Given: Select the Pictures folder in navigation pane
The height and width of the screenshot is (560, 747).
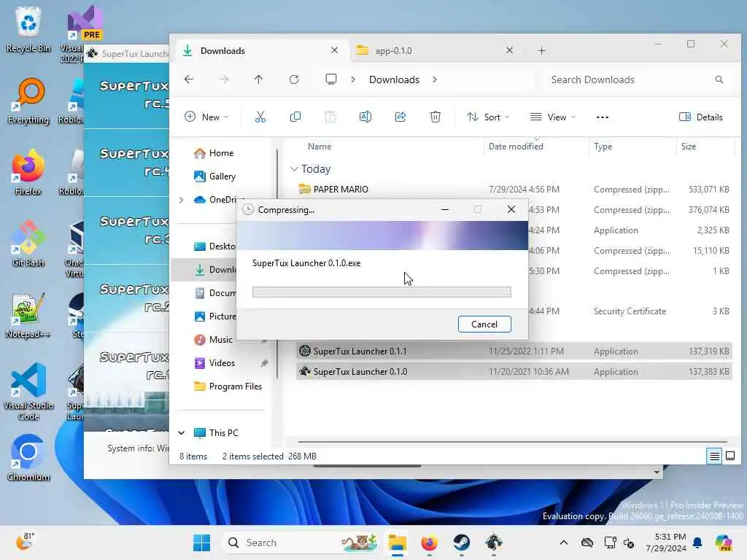Looking at the screenshot, I should click(215, 316).
